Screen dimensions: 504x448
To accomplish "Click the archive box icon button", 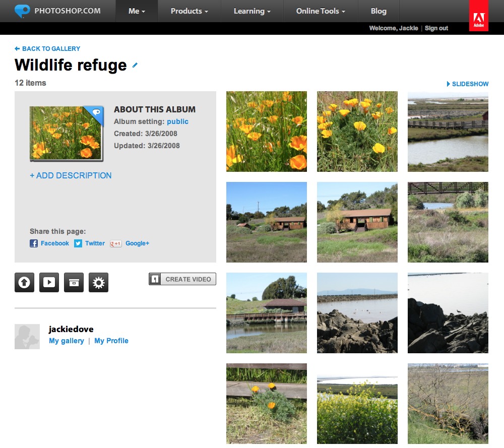I will (74, 283).
